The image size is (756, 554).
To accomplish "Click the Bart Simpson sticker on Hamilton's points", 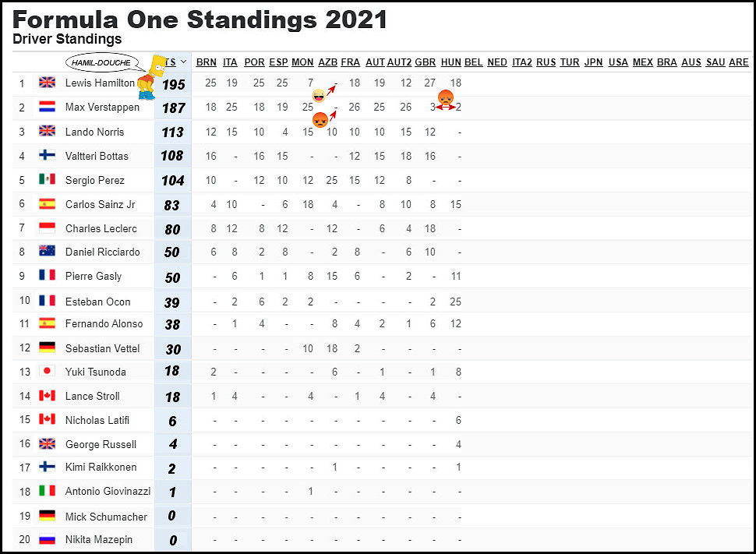I will (147, 83).
